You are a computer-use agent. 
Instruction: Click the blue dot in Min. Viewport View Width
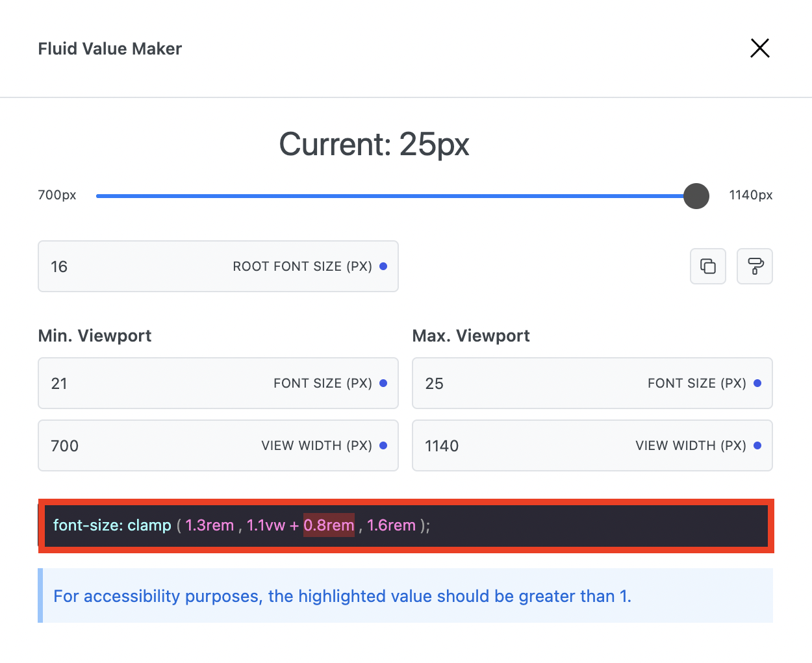click(383, 445)
